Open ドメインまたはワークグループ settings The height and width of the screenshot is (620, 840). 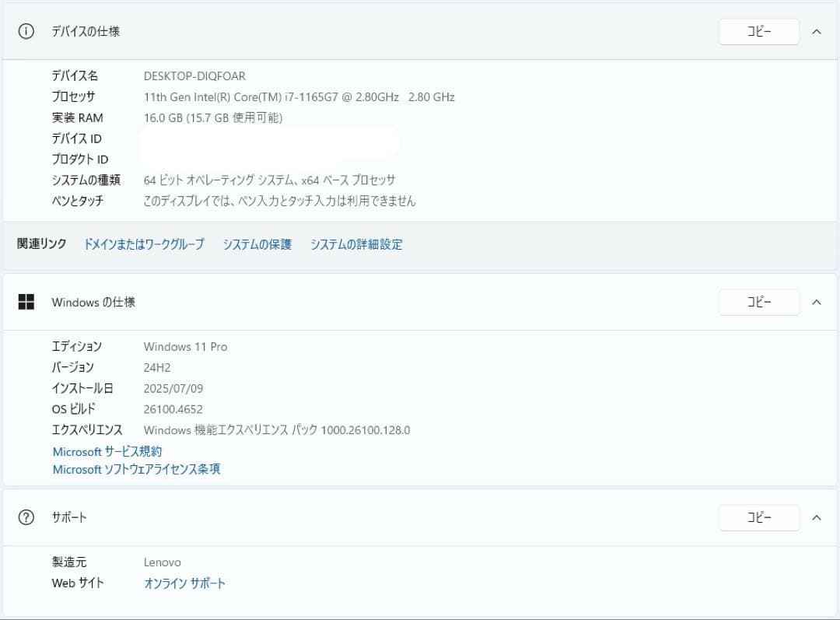(x=144, y=244)
